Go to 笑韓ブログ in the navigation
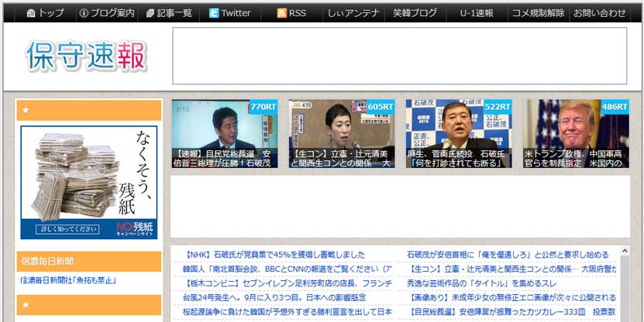Viewport: 644px width, 322px height. pyautogui.click(x=415, y=13)
